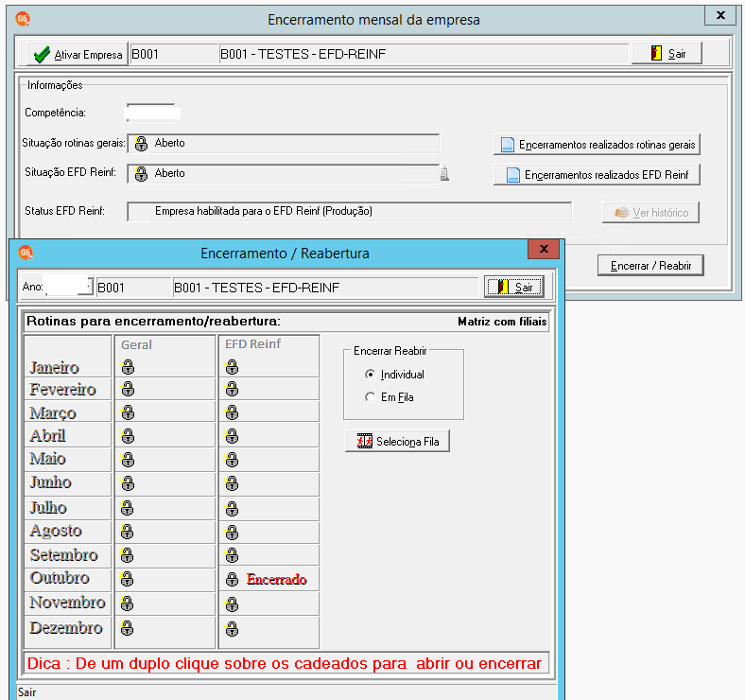This screenshot has width=745, height=700.
Task: Click EFD Reinf column header
Action: [x=252, y=343]
